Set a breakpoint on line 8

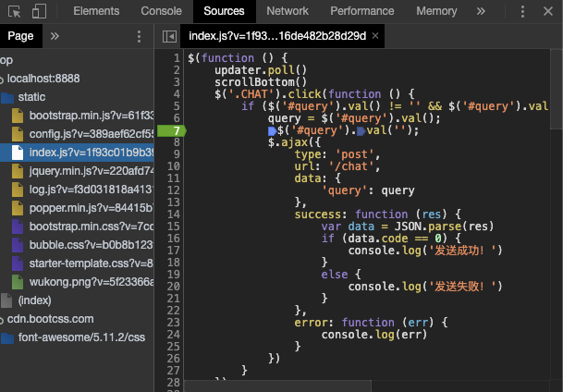177,142
